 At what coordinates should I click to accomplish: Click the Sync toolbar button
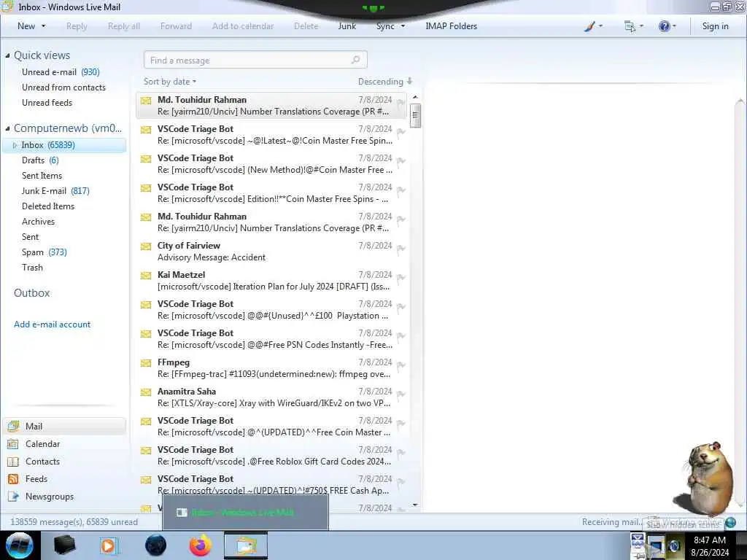pyautogui.click(x=385, y=26)
